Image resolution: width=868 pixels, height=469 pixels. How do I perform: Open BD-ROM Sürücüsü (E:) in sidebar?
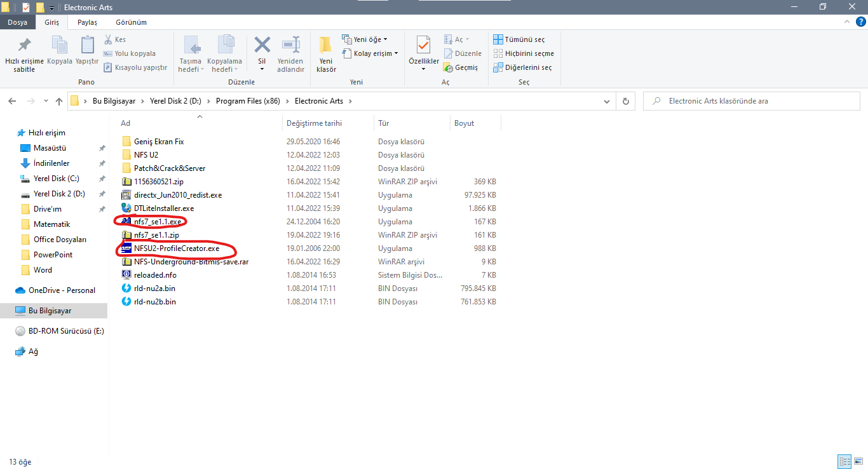66,331
